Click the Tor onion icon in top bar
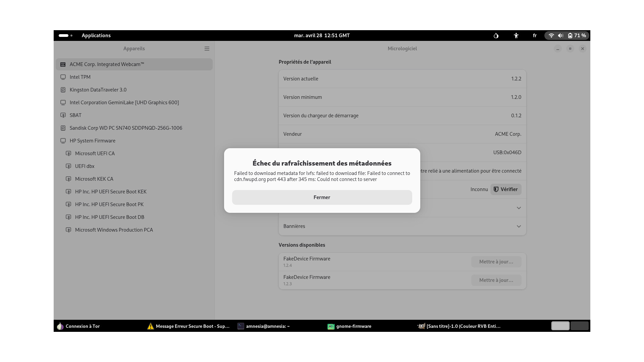The image size is (644, 362). click(496, 36)
